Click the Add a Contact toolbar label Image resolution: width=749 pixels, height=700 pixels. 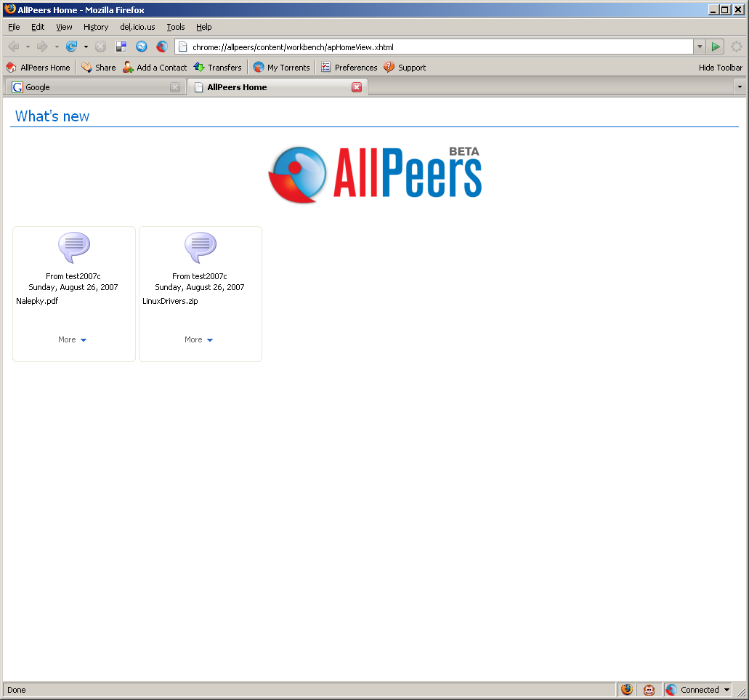[x=161, y=68]
